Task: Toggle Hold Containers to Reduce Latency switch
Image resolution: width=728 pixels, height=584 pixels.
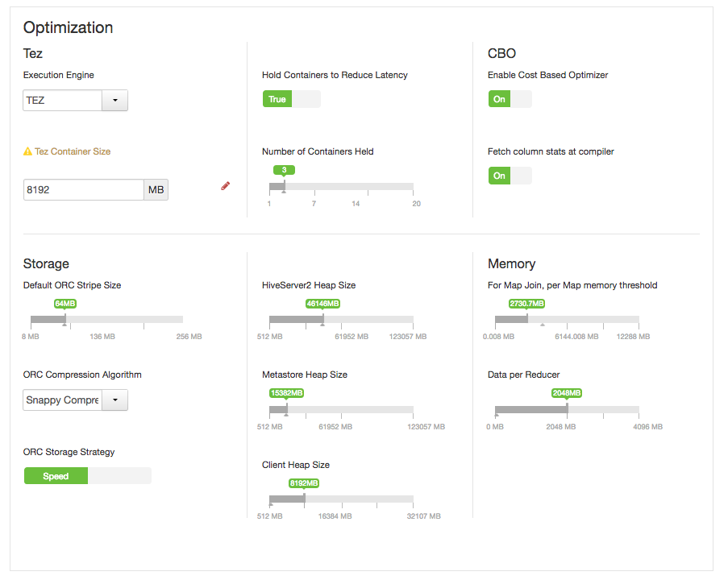Action: coord(291,99)
